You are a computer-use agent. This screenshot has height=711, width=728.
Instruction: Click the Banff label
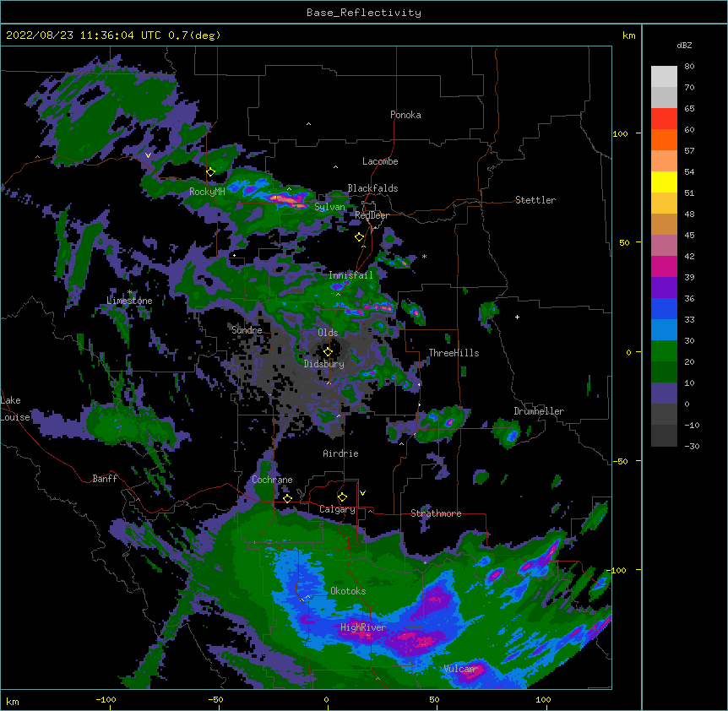105,479
